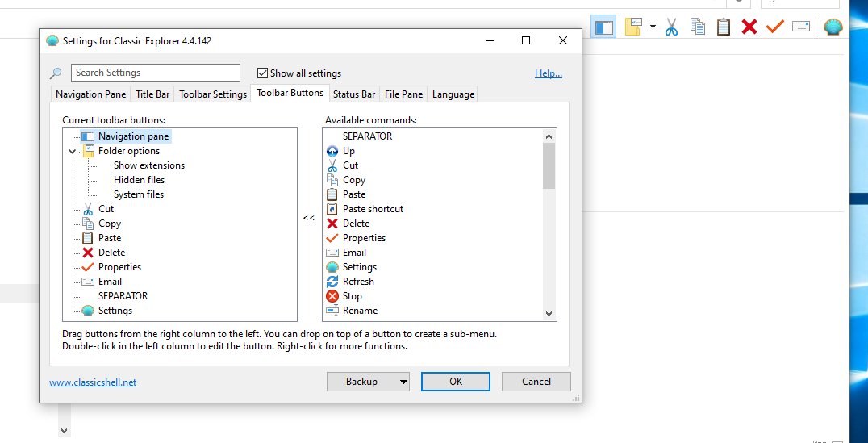Click the Properties checkmark icon in Available commands

(332, 238)
